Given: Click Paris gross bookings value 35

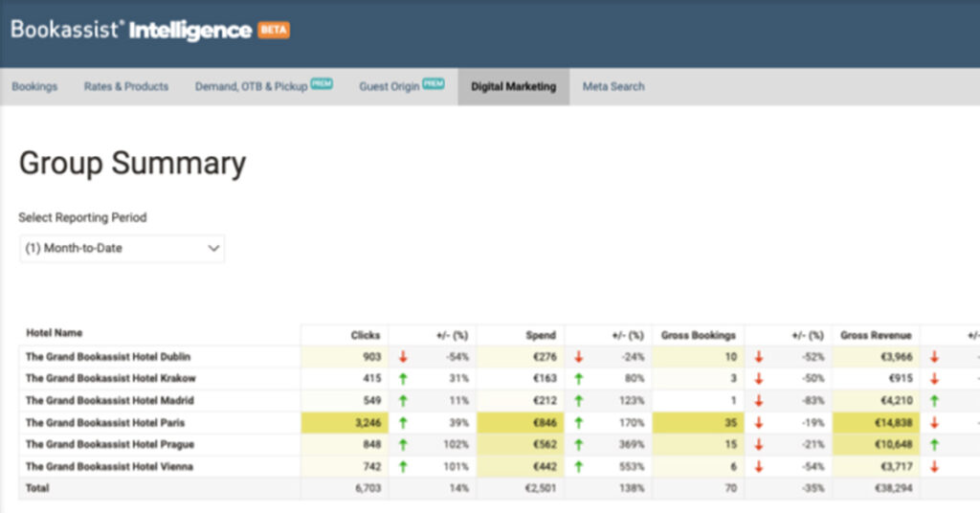Looking at the screenshot, I should [730, 423].
